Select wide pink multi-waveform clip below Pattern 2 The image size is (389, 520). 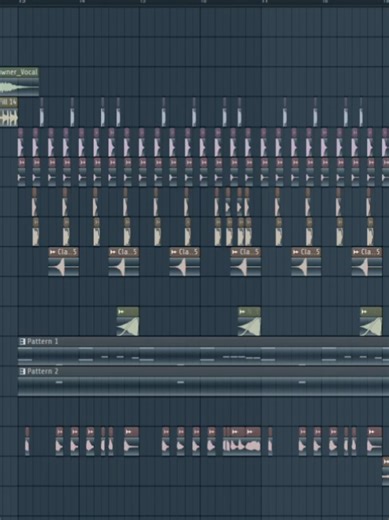(x=242, y=441)
